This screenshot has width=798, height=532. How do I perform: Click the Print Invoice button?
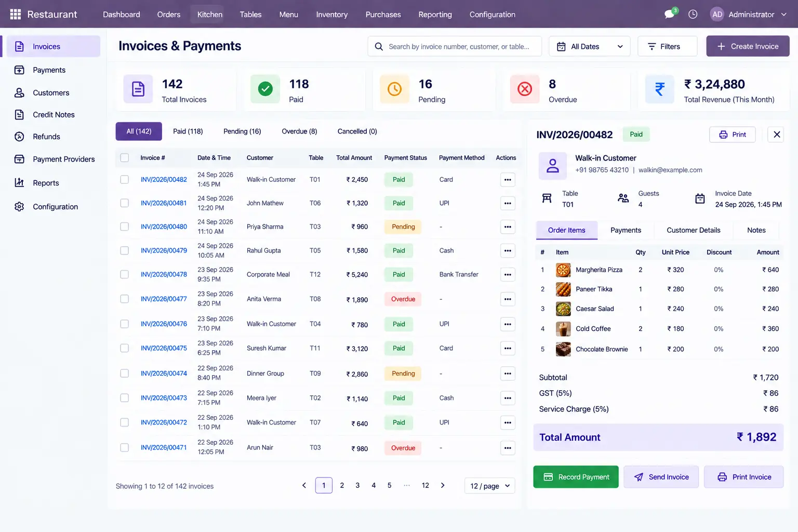pyautogui.click(x=743, y=477)
